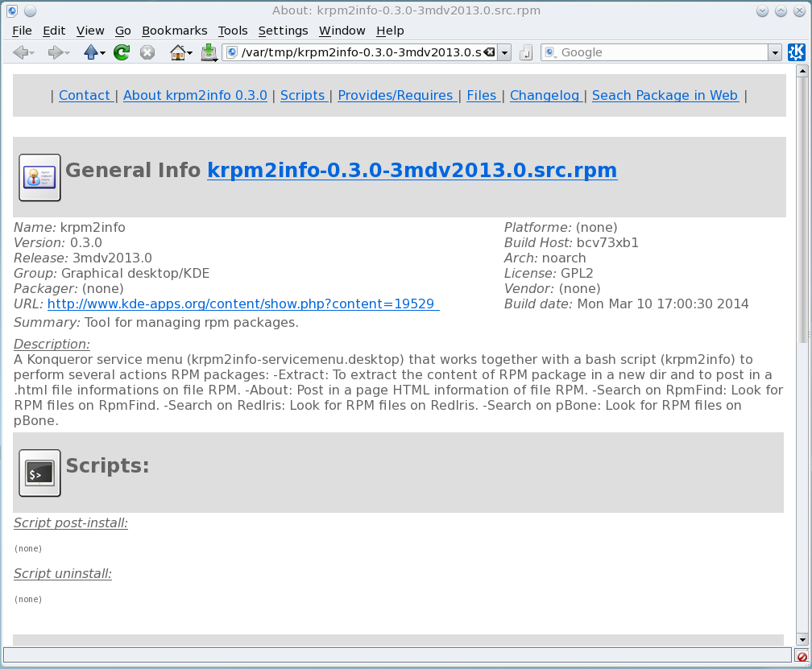Open the Tools menu
This screenshot has width=812, height=669.
(233, 31)
